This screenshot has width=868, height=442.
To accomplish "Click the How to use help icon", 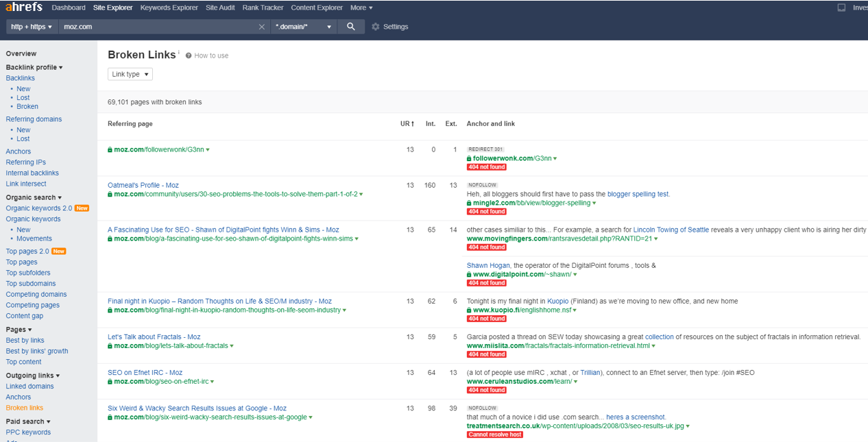I will pyautogui.click(x=189, y=56).
